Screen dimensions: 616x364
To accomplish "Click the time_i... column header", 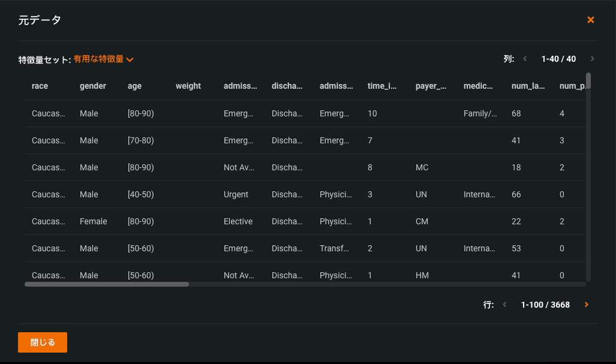I will (x=382, y=86).
